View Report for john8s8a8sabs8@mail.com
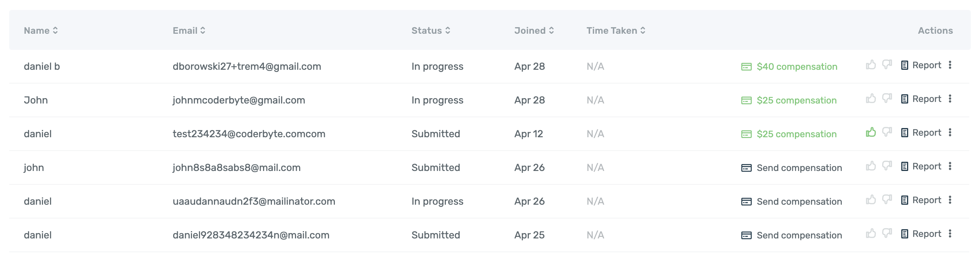Image resolution: width=980 pixels, height=253 pixels. [x=921, y=166]
